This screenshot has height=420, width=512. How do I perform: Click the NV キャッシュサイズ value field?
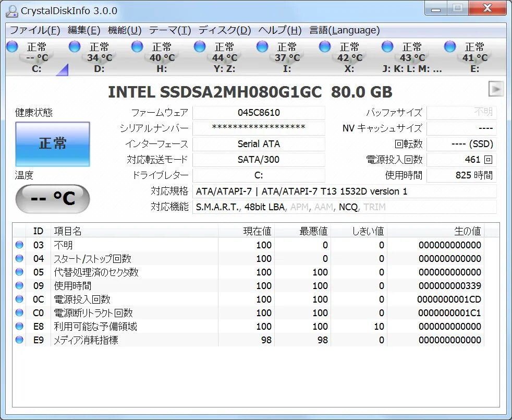(x=462, y=128)
